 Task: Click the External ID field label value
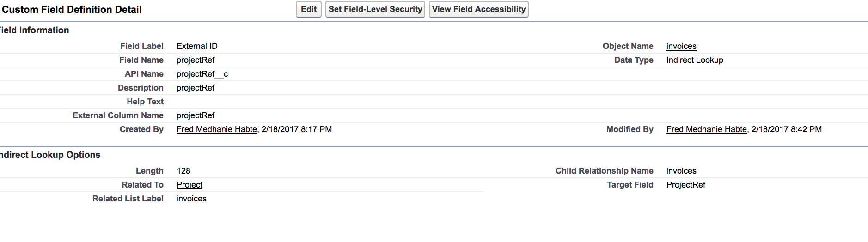(197, 46)
